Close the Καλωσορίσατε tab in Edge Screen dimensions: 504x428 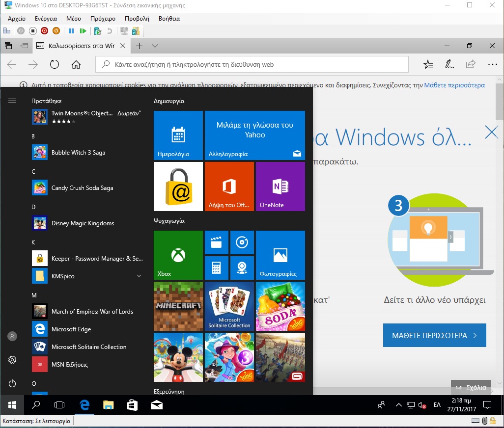pyautogui.click(x=123, y=46)
